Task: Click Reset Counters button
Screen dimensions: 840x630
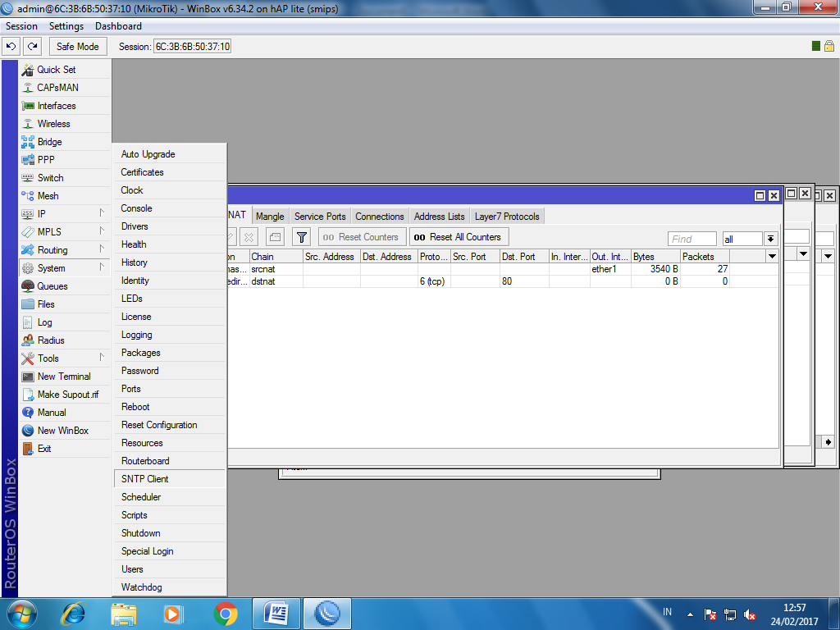Action: [362, 237]
